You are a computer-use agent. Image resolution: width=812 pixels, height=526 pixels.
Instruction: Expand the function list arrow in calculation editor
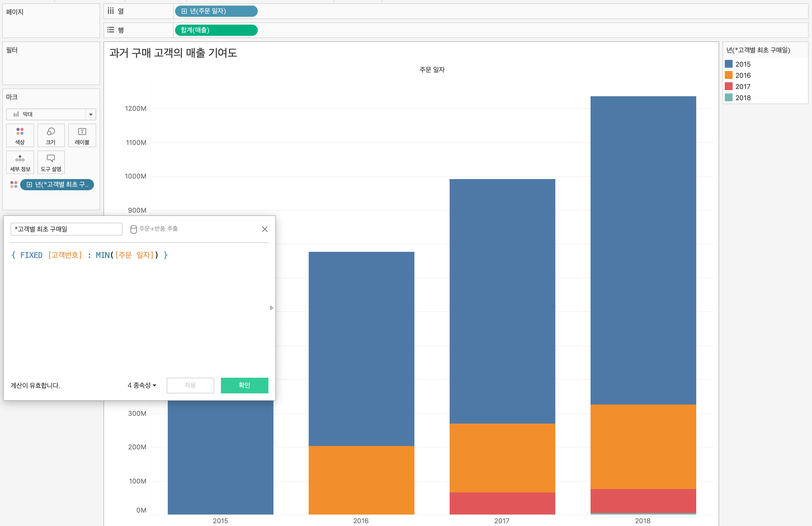click(272, 308)
